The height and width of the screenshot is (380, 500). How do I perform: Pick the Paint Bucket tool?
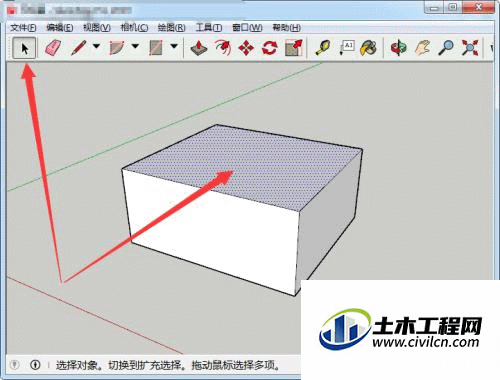pos(368,48)
